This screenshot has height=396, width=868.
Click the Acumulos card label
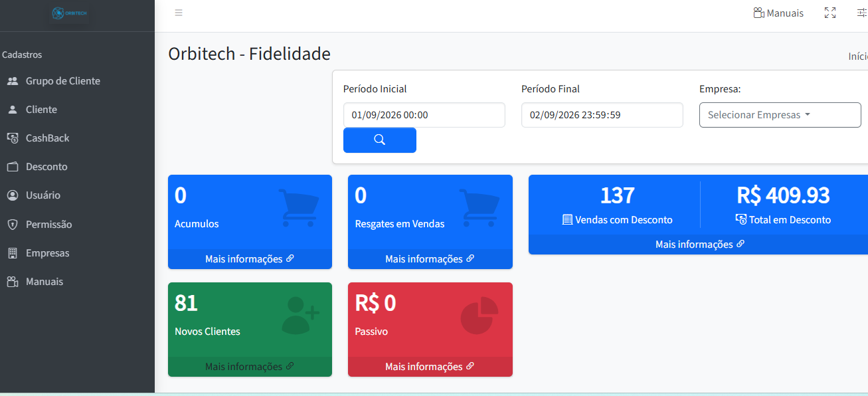[197, 224]
